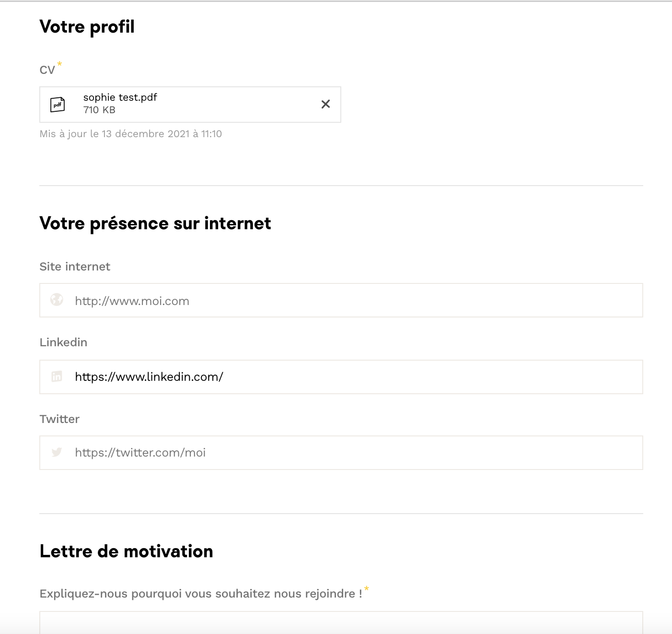Click the Mis à jour date text
Screen dimensions: 672x634
[130, 134]
